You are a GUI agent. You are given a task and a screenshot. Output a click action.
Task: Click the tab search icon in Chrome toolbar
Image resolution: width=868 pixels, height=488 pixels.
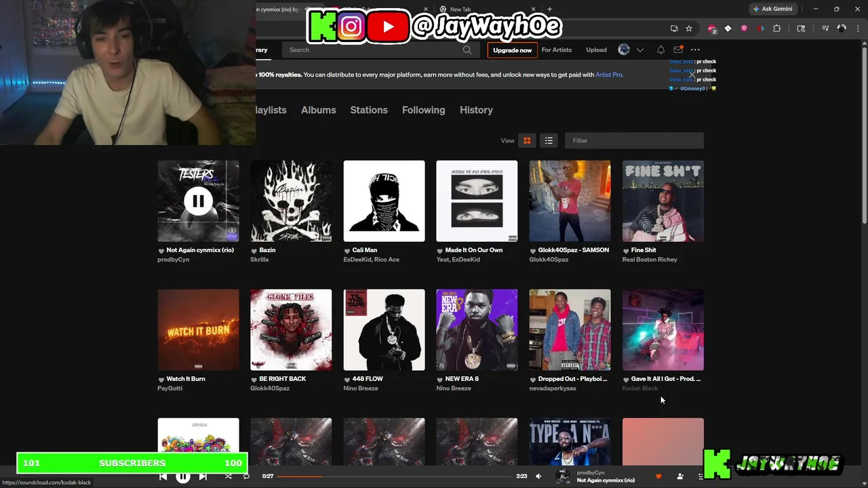tap(801, 28)
